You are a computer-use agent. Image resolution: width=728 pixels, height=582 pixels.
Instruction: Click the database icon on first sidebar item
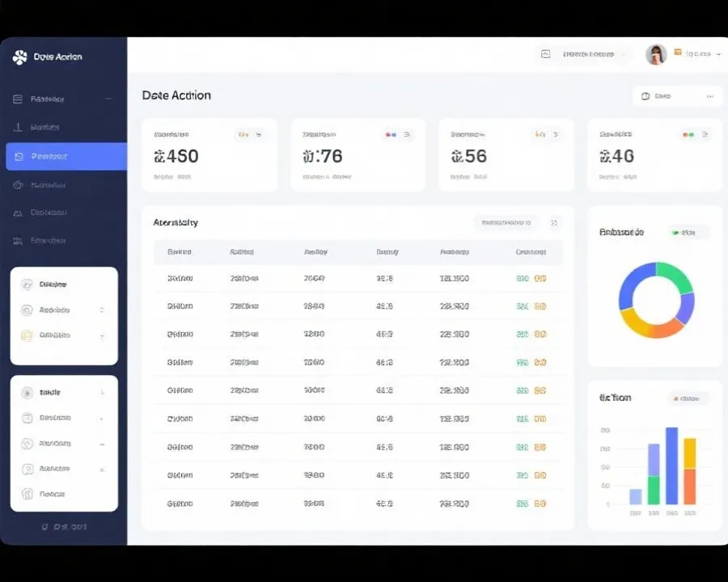(18, 99)
